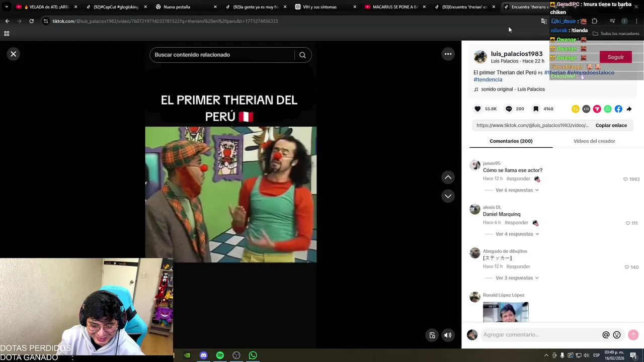Open the apps grid in bookmarks bar

(x=7, y=34)
